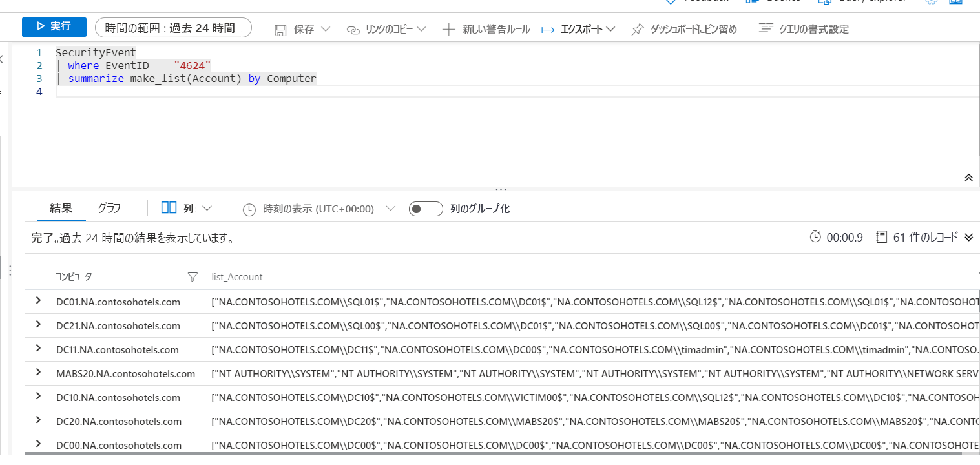
Task: Click the エクスポート arrow icon
Action: pyautogui.click(x=548, y=29)
